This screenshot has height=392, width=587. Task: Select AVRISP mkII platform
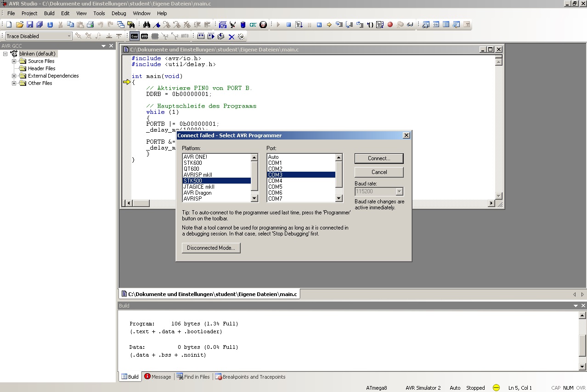click(x=216, y=175)
